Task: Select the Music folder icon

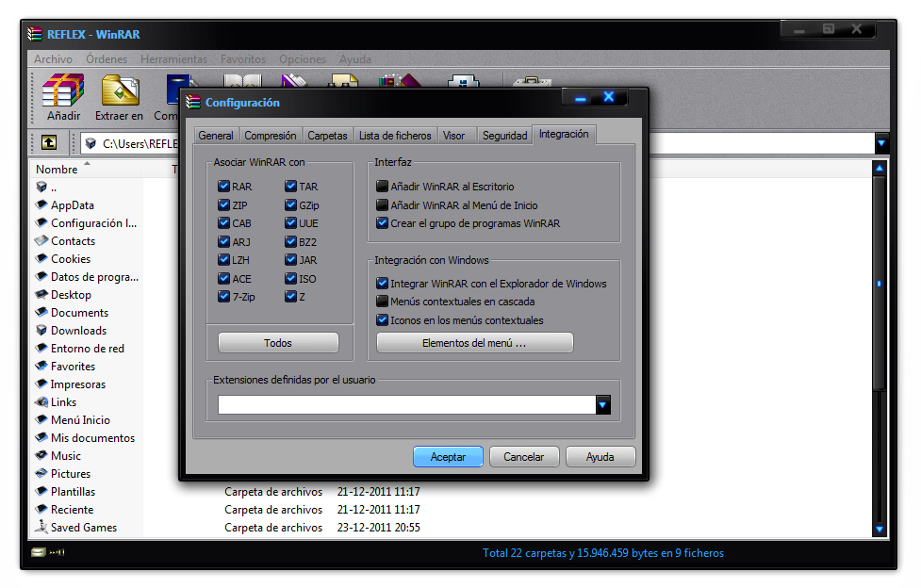Action: [x=41, y=455]
